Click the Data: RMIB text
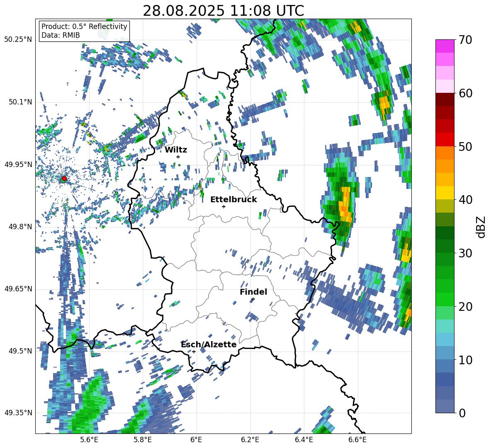This screenshot has height=448, width=491. pos(61,35)
